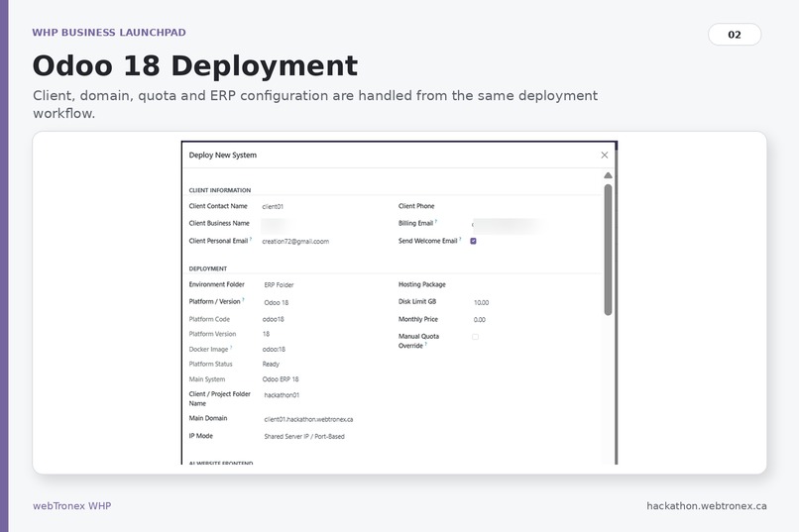Click the Odoo 18 Deployment slide title
Screen dimensions: 799x532
(195, 66)
